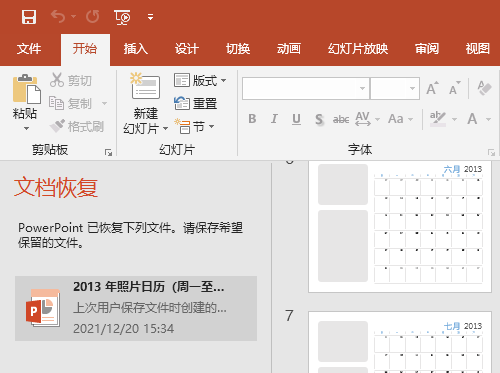500x373 pixels.
Task: Click the 格式刷 format painter
Action: point(77,126)
